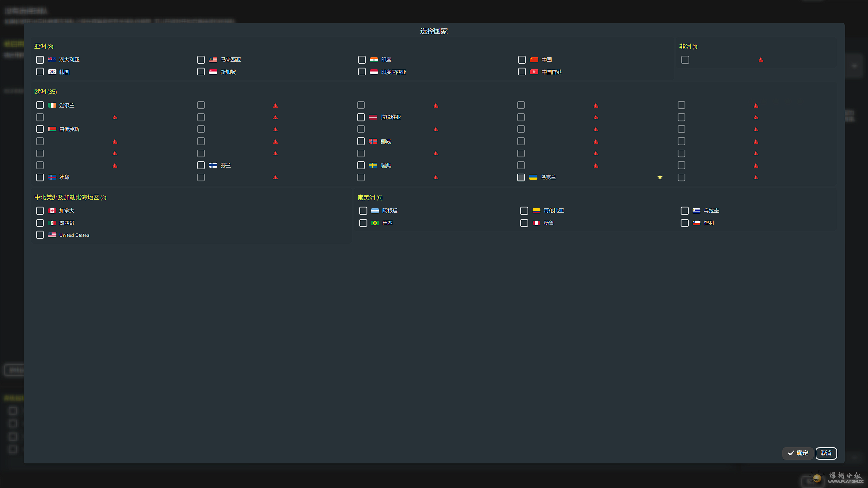Click the Finland flag next to 芬兰
Viewport: 868px width, 488px height.
(213, 165)
